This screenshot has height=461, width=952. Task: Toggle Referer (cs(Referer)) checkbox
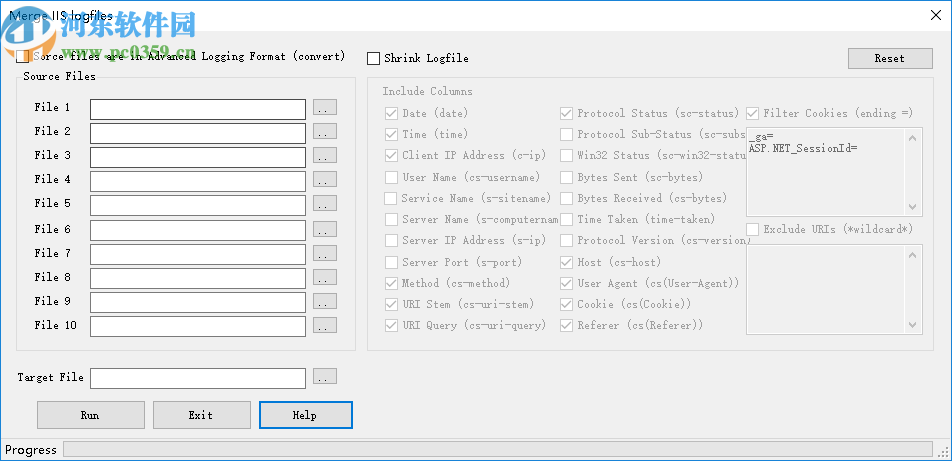[566, 326]
